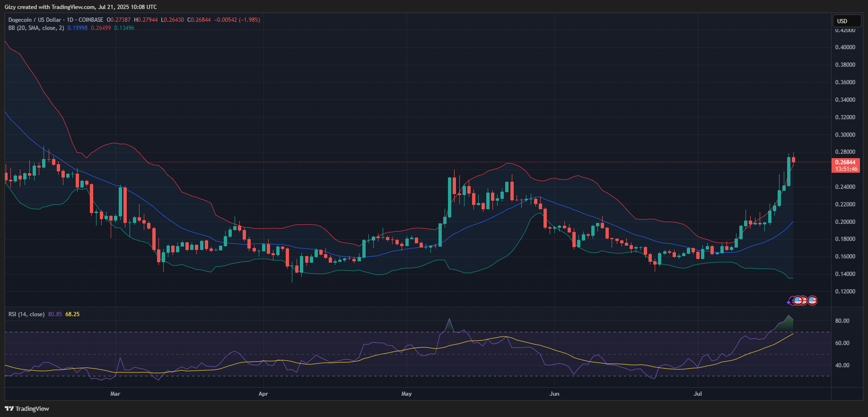Click the 0.40000 price axis label
This screenshot has height=417, width=868.
(x=845, y=47)
